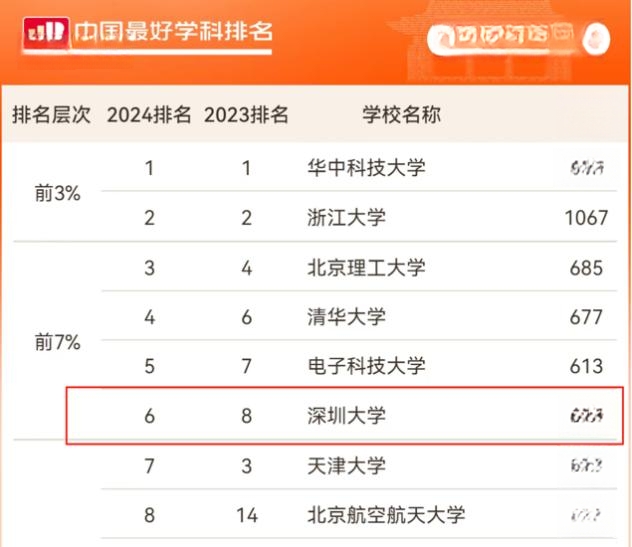Select the 排名层次 column header

51,114
